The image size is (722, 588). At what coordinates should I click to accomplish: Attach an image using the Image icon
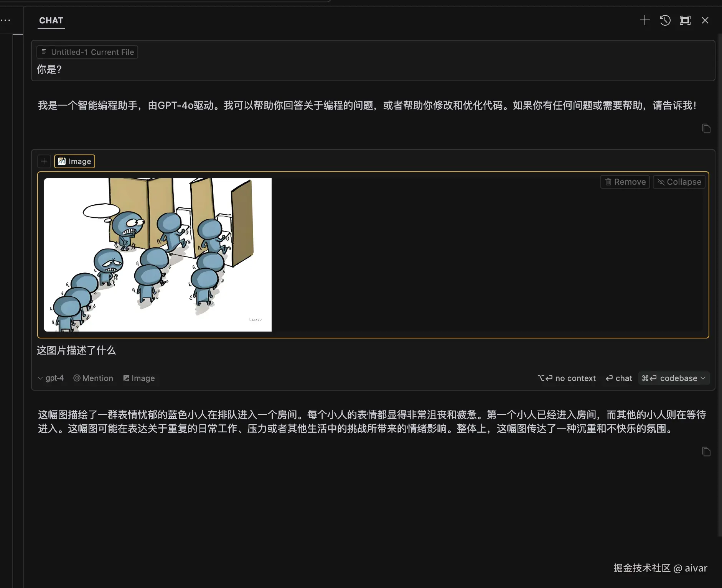tap(139, 378)
